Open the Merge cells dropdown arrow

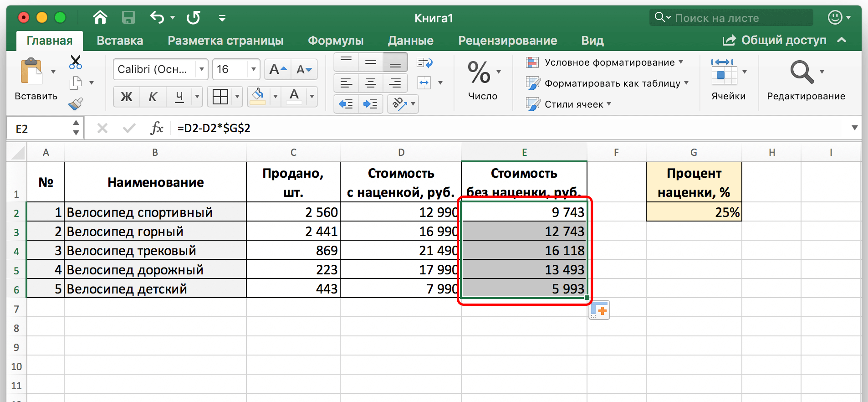coord(440,83)
